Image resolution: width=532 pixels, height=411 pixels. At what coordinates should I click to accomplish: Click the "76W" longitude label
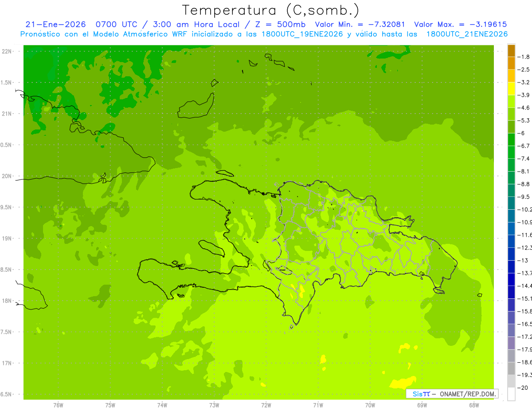point(58,405)
